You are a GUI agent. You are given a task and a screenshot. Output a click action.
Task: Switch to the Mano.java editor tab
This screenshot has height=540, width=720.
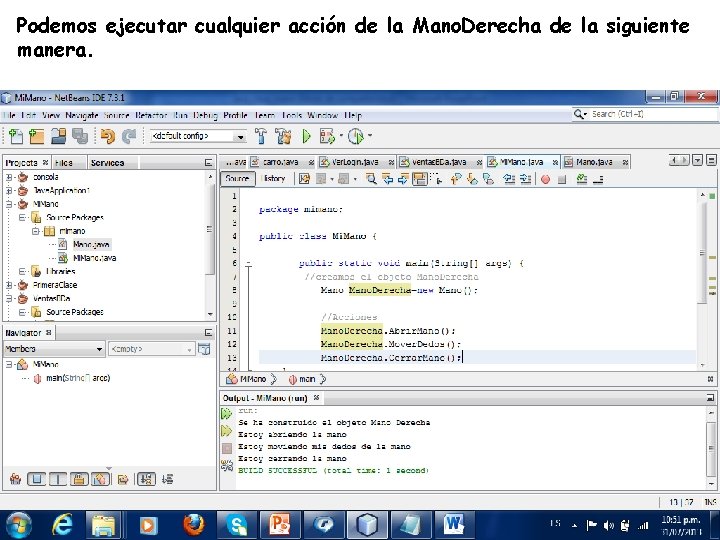pyautogui.click(x=594, y=162)
